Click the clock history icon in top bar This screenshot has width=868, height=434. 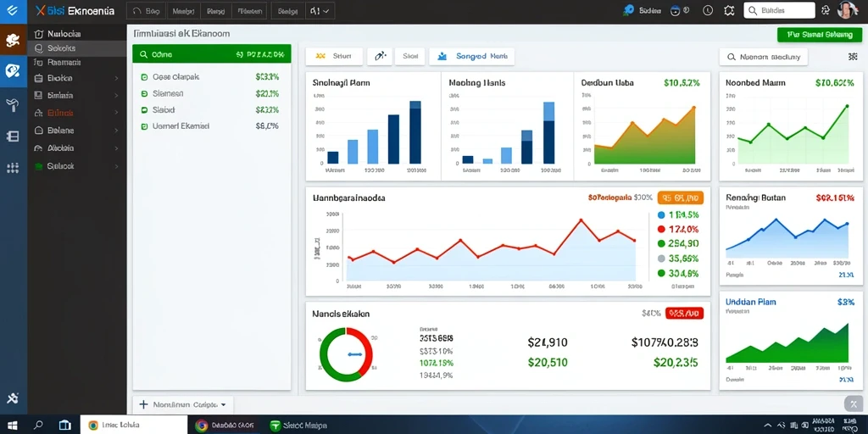click(708, 10)
